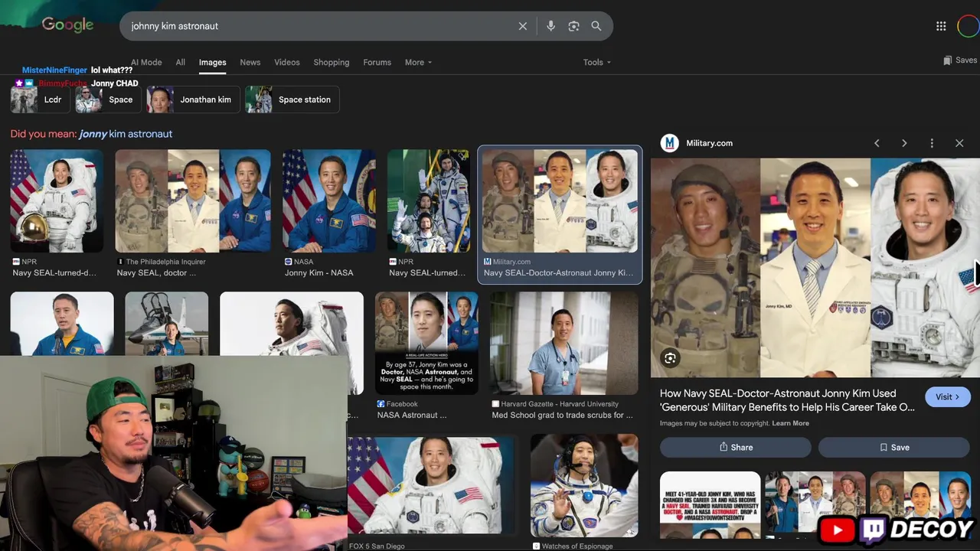The image size is (980, 551).
Task: Open NPR astronaut with gold helmet thumbnail
Action: click(x=57, y=201)
